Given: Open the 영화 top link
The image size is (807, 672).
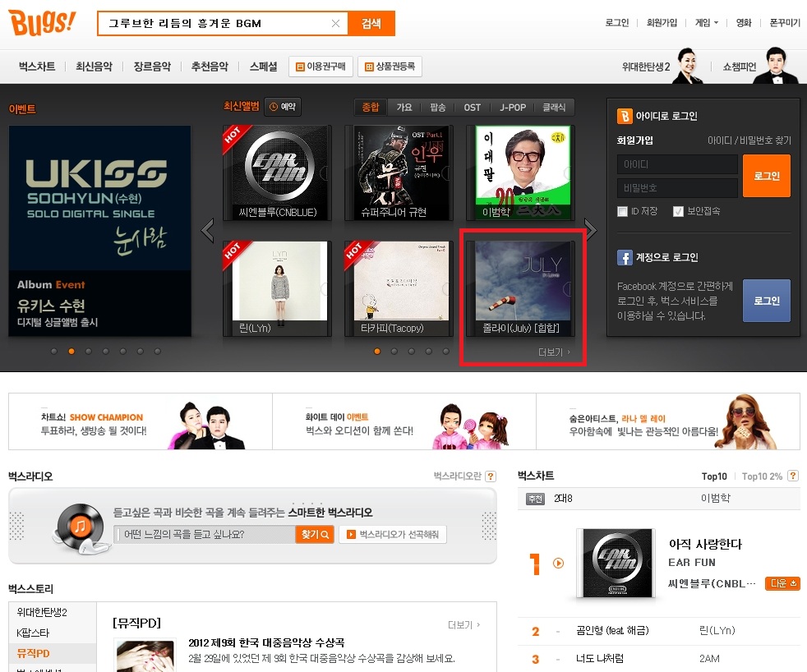Looking at the screenshot, I should tap(743, 23).
